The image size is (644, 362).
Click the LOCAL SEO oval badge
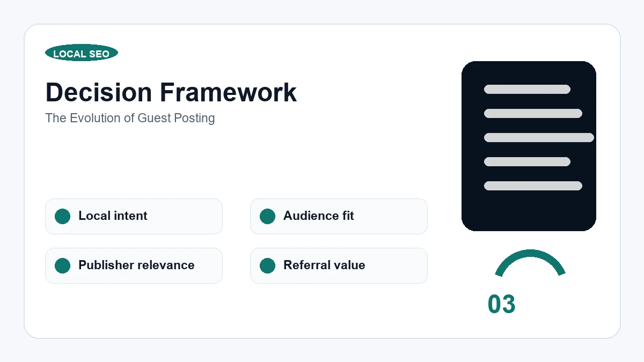click(x=82, y=53)
